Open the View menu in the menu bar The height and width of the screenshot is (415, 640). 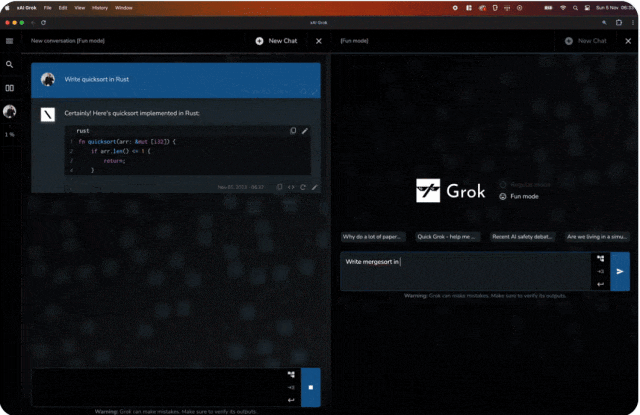point(80,8)
